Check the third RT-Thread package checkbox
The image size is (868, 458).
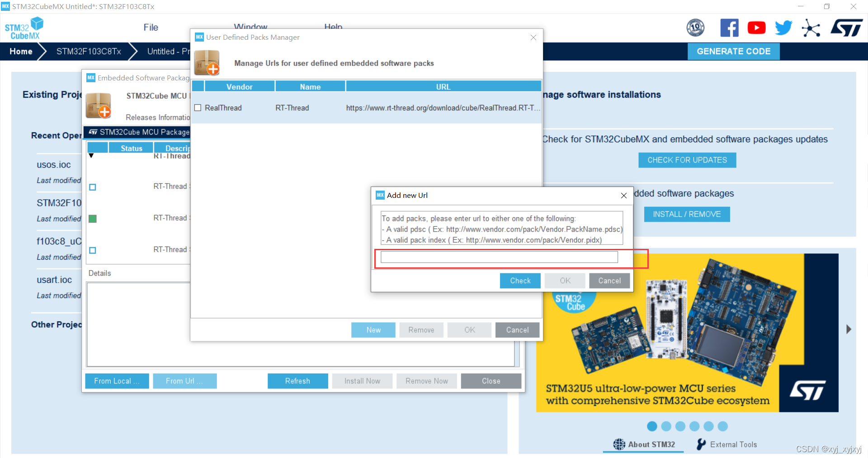point(93,250)
